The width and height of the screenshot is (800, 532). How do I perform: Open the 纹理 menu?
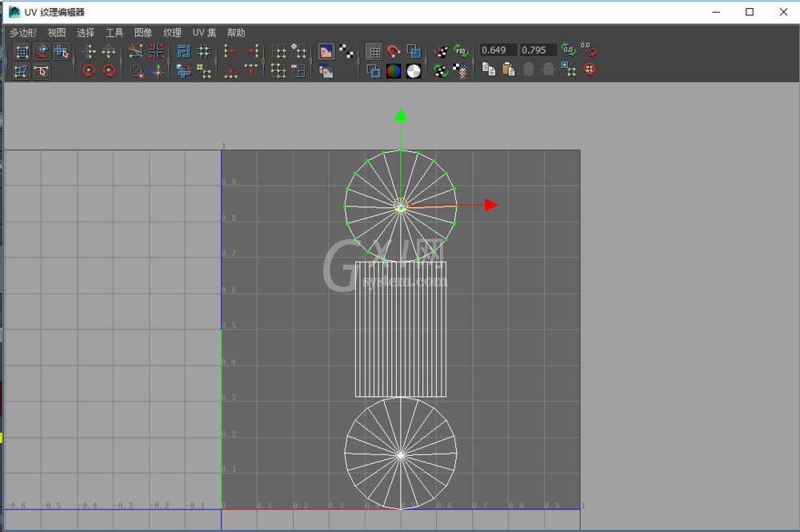coord(172,33)
